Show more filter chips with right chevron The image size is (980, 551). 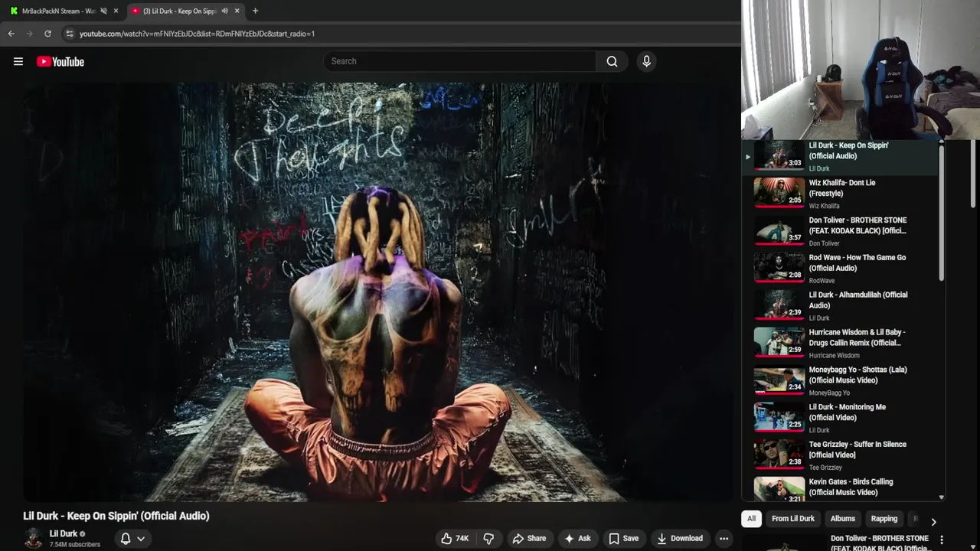click(x=933, y=521)
